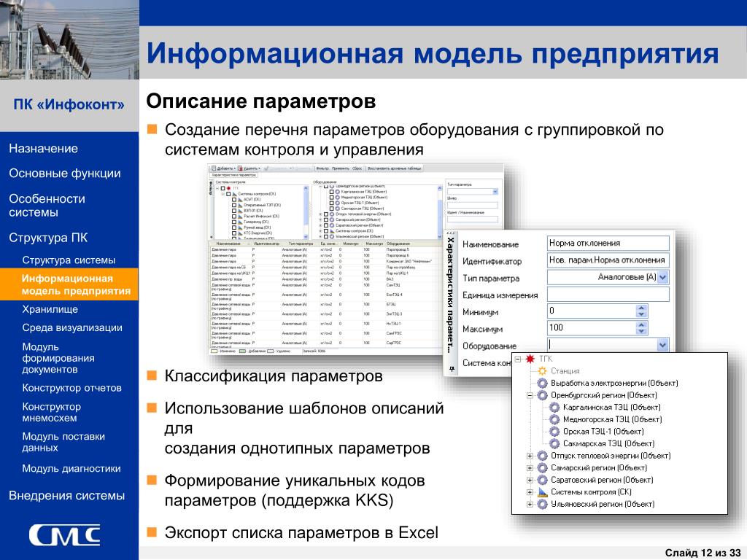Screen dimensions: 747x560
Task: Open Хранилище in the sidebar
Action: point(50,309)
